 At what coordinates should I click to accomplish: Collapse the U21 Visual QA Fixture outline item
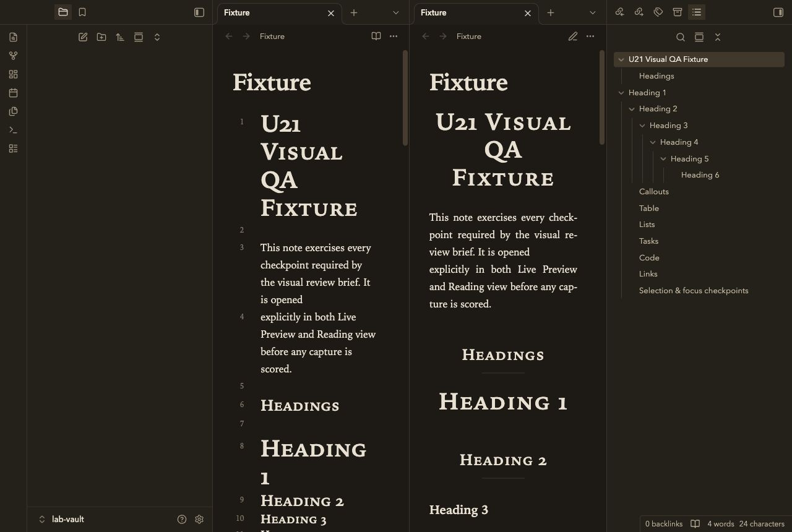click(621, 59)
